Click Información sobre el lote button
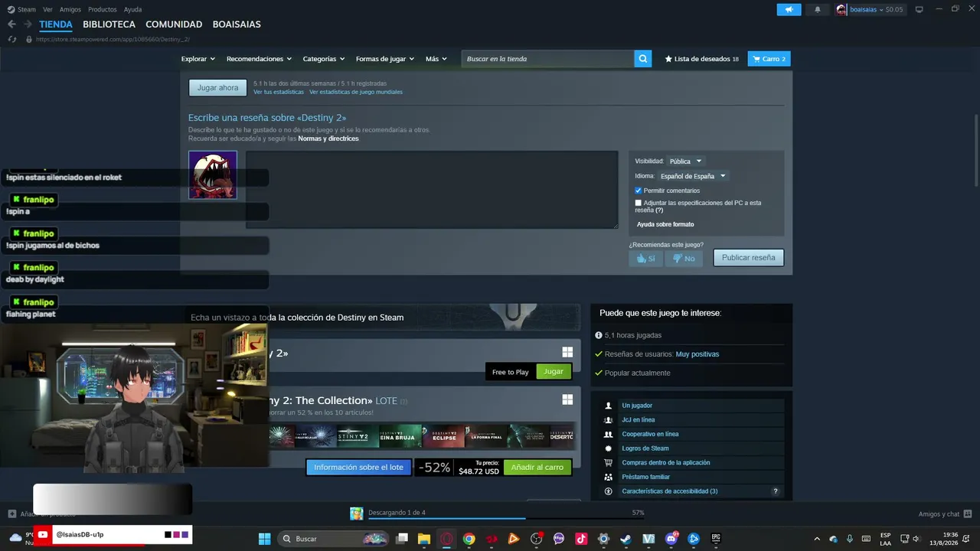This screenshot has height=551, width=980. [358, 468]
